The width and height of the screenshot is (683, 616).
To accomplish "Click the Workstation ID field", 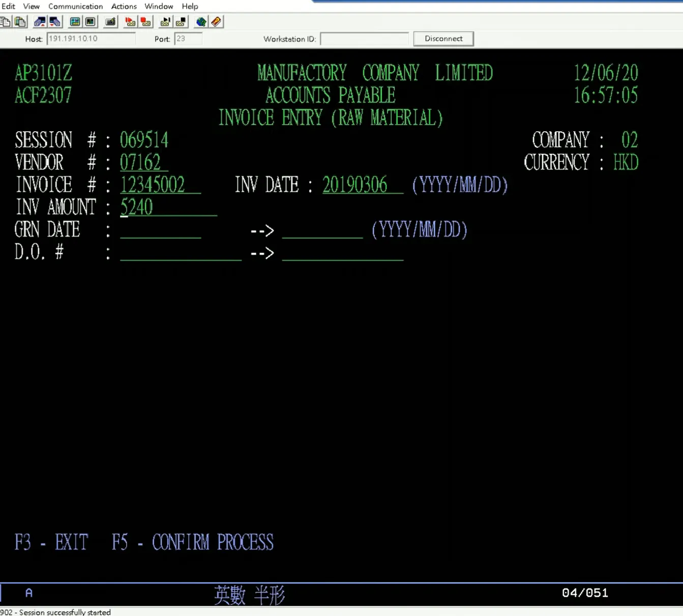I will pos(364,39).
